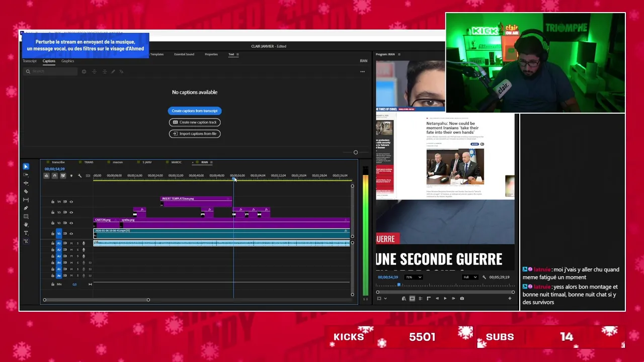Click the nest sequences button in timeline
The image size is (644, 362).
pos(46,175)
